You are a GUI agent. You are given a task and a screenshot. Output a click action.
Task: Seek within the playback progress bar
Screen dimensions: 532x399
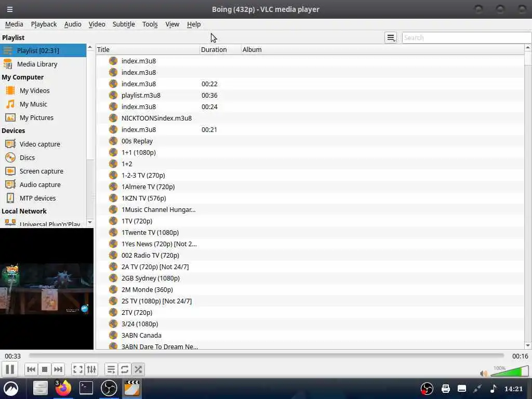[x=267, y=355]
